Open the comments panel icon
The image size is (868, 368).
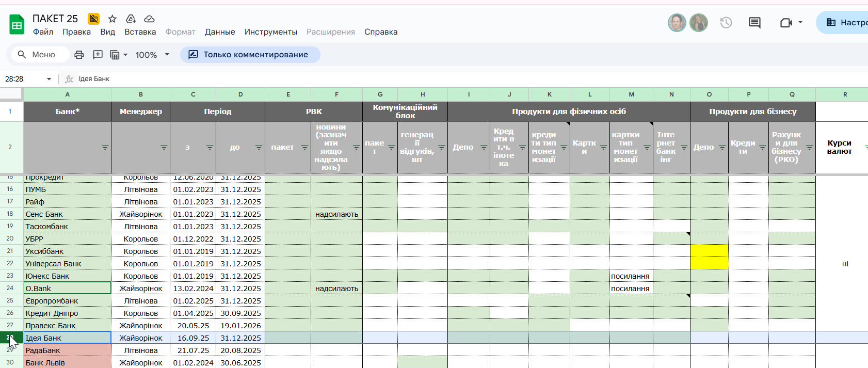754,23
